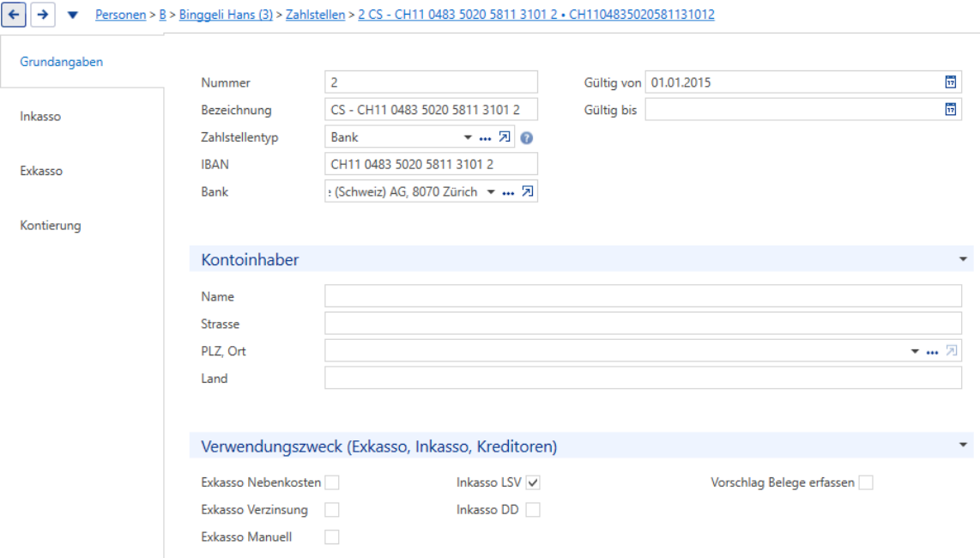Show help for Zahlstellentyp
This screenshot has height=558, width=980.
pos(527,137)
